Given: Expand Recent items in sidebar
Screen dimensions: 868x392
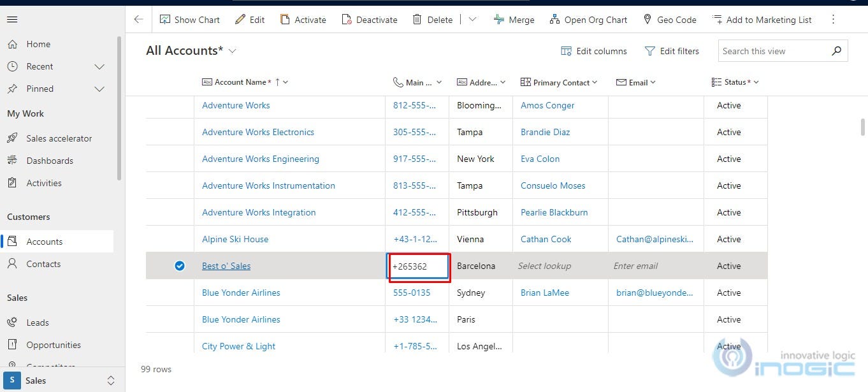Looking at the screenshot, I should click(x=99, y=66).
